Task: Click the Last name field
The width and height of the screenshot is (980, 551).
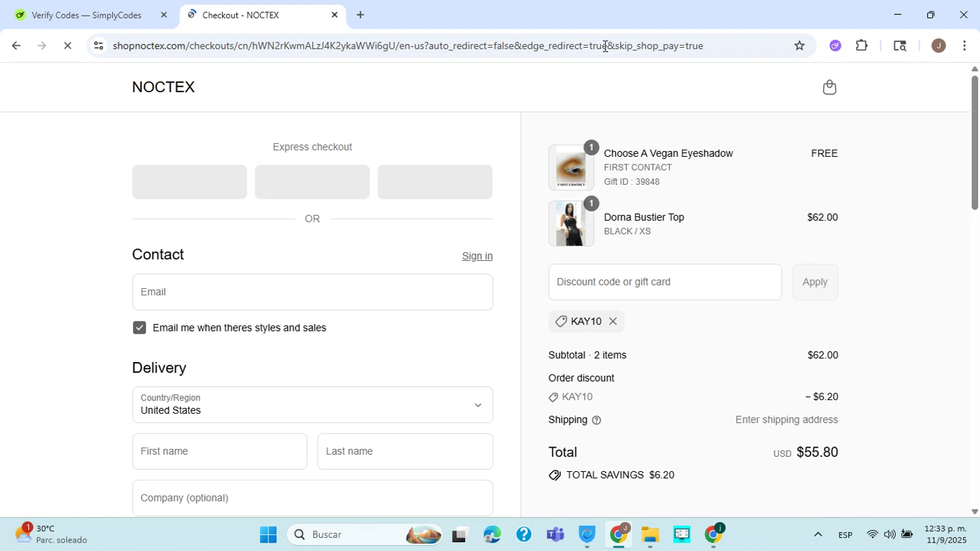Action: click(x=405, y=452)
